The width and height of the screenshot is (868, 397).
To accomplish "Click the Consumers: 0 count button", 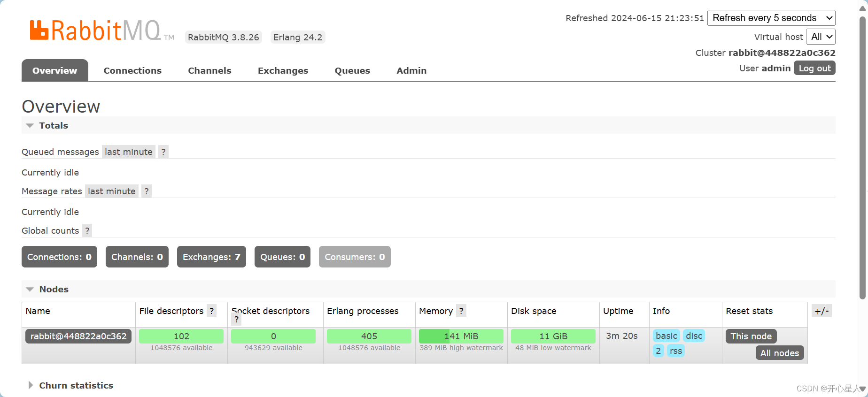I will [x=355, y=257].
